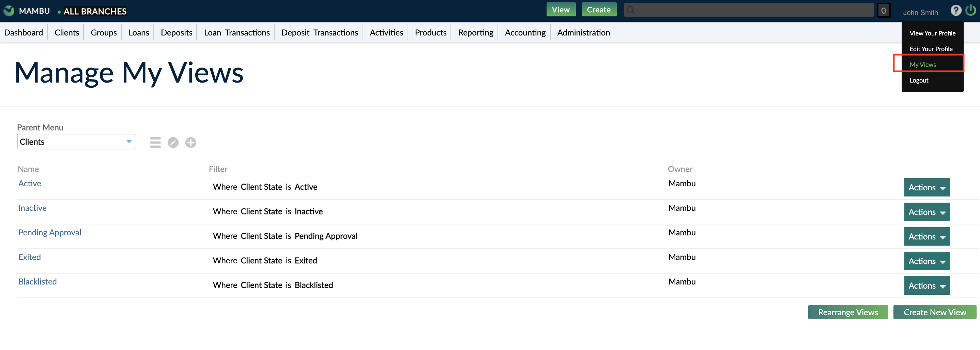Image resolution: width=980 pixels, height=350 pixels.
Task: Open the Inactive view link
Action: (x=32, y=207)
